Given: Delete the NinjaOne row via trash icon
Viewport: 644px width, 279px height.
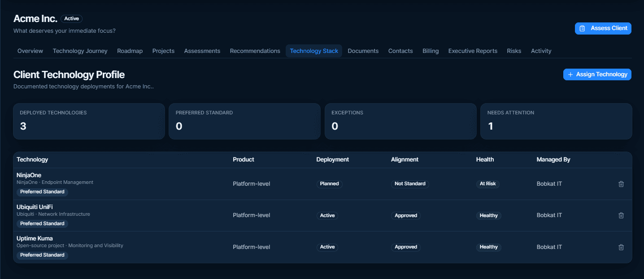Looking at the screenshot, I should point(621,184).
